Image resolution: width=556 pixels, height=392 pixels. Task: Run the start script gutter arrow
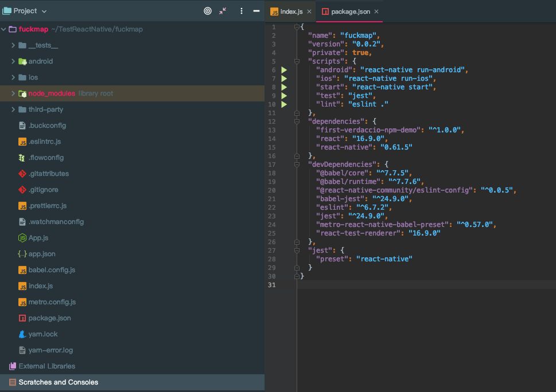pos(284,87)
